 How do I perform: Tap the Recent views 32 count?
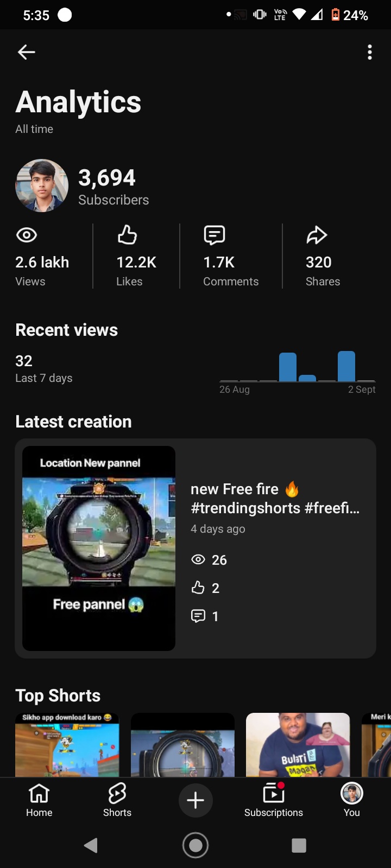tap(24, 361)
